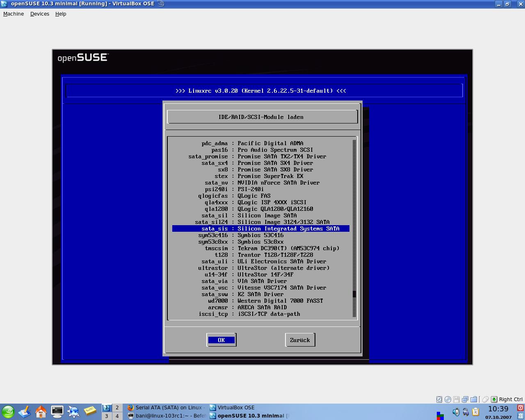
Task: Open the Devices menu
Action: tap(40, 14)
